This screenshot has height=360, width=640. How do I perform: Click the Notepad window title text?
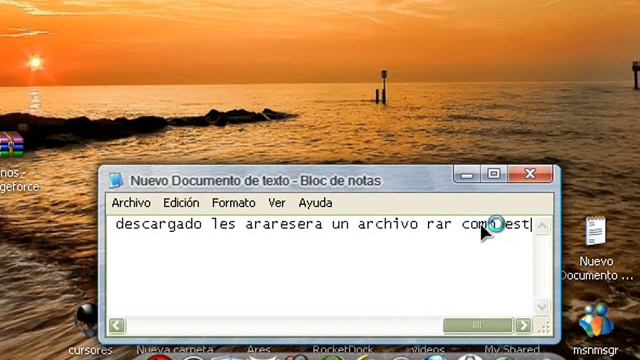point(256,180)
